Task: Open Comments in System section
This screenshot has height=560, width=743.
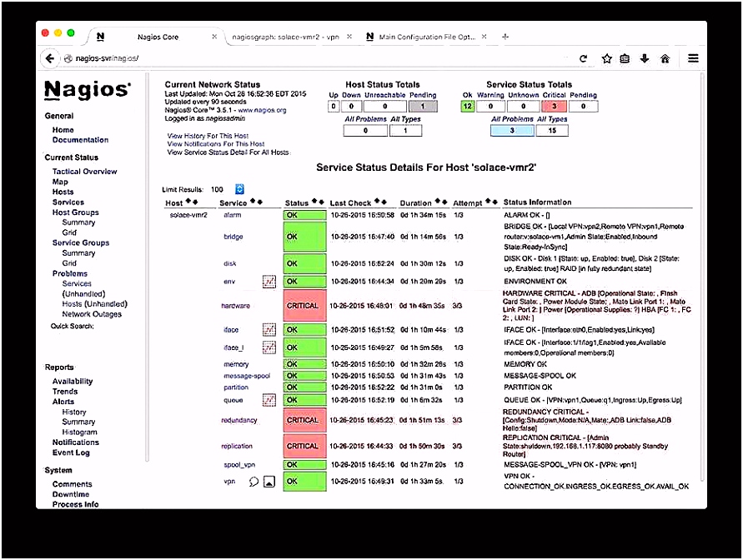Action: 72,484
